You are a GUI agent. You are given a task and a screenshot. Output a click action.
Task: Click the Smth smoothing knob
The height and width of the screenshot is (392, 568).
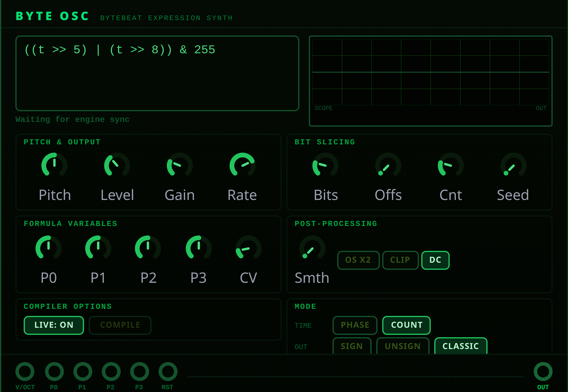[x=312, y=248]
